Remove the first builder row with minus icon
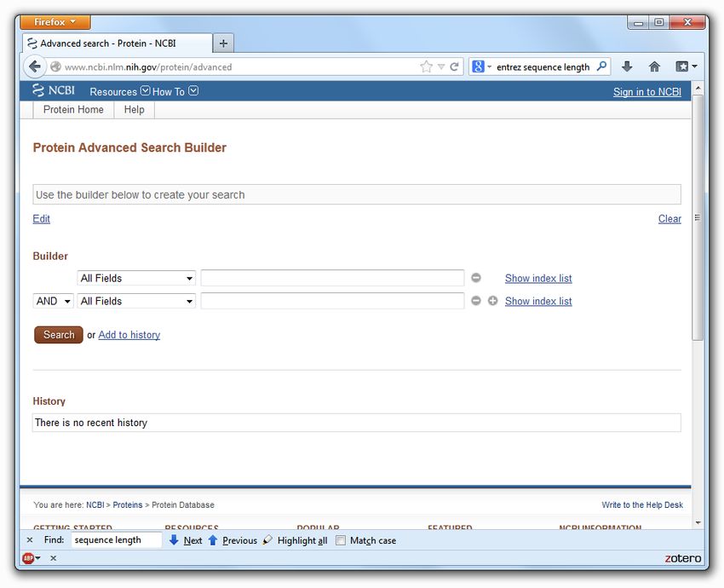This screenshot has width=724, height=588. pos(476,278)
